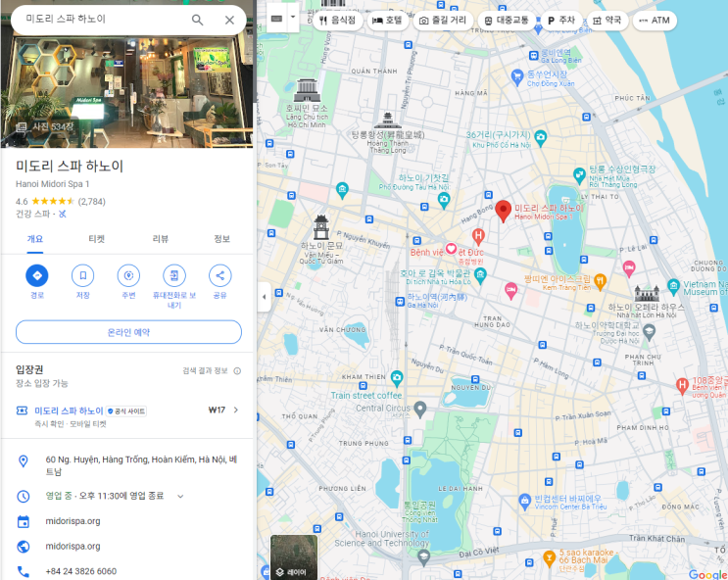Expand opening hours dropdown arrow

pos(180,496)
